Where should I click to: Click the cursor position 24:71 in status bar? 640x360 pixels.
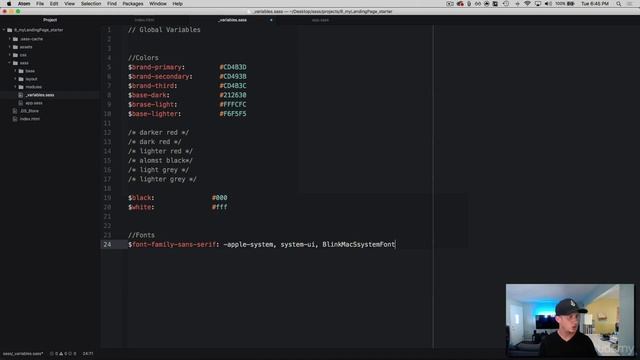coord(88,353)
